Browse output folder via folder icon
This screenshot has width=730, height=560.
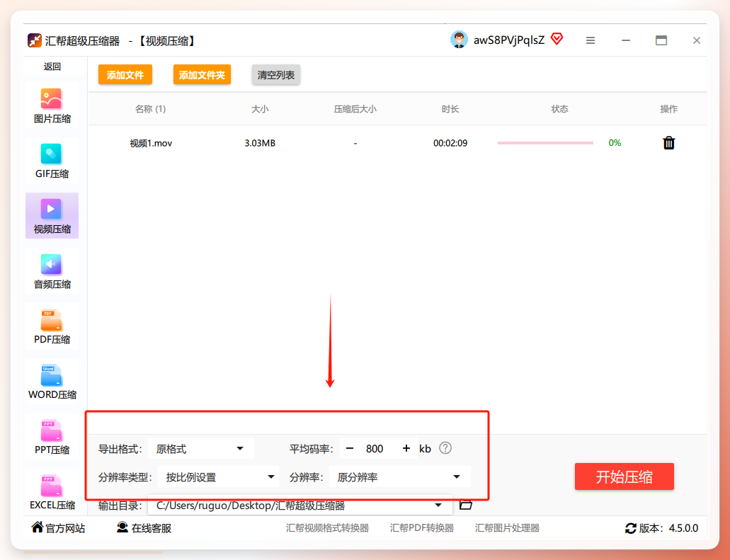(x=466, y=505)
